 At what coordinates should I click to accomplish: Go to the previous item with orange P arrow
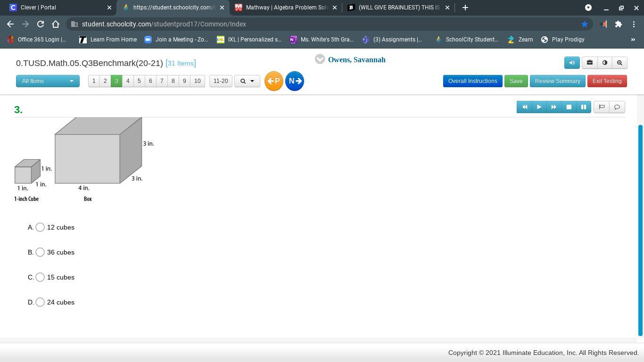(x=273, y=81)
